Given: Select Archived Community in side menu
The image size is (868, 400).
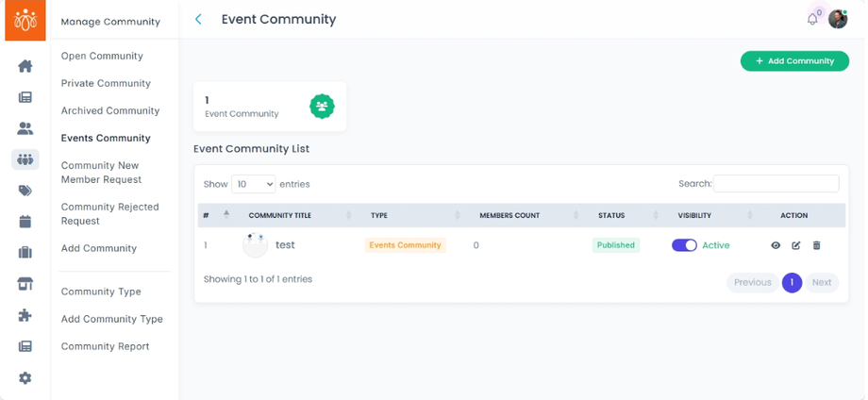Looking at the screenshot, I should 109,110.
